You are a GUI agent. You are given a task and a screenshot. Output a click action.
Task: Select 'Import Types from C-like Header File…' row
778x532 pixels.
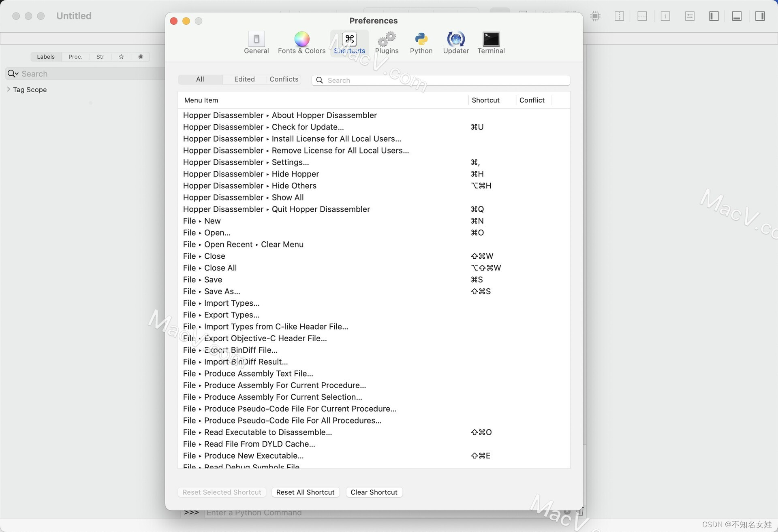coord(374,327)
